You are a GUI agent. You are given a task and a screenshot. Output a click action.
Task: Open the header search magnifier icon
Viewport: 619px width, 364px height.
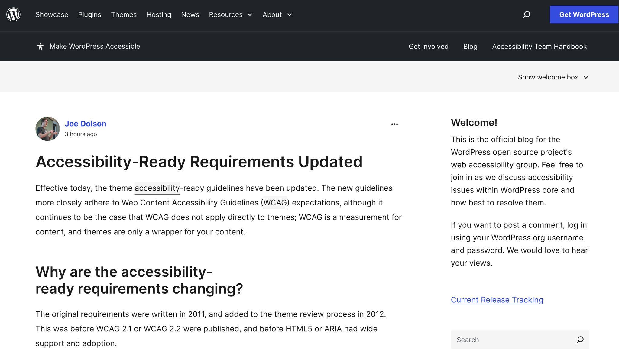[x=527, y=14]
